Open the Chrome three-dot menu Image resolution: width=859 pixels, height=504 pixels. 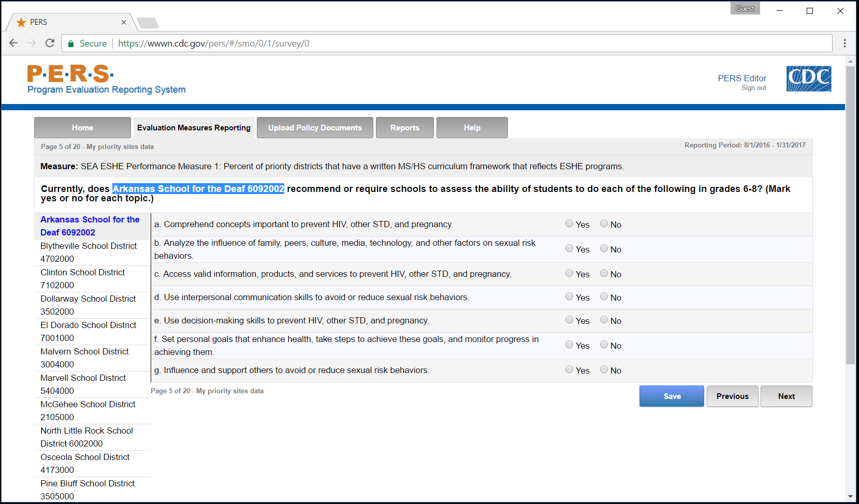pos(845,43)
